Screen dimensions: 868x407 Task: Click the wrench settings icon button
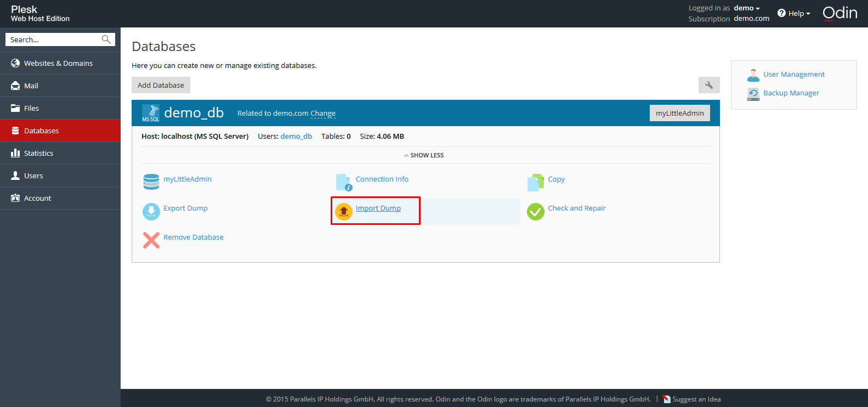pos(709,85)
